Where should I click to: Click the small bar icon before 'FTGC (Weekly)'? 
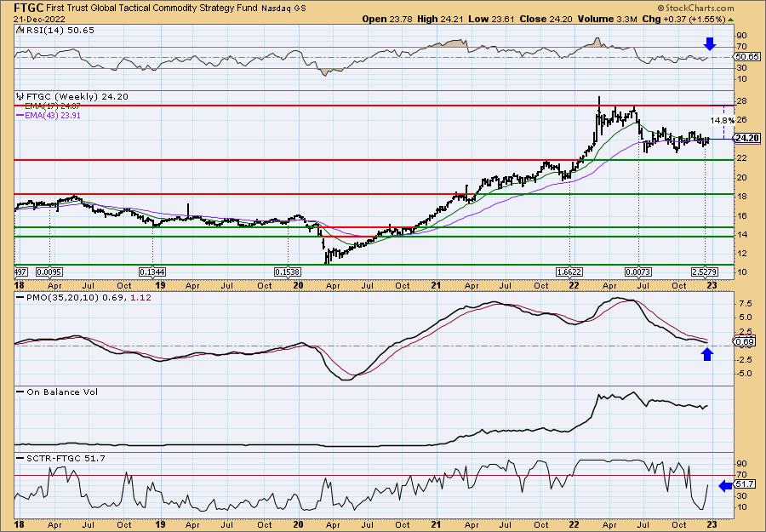[x=20, y=96]
